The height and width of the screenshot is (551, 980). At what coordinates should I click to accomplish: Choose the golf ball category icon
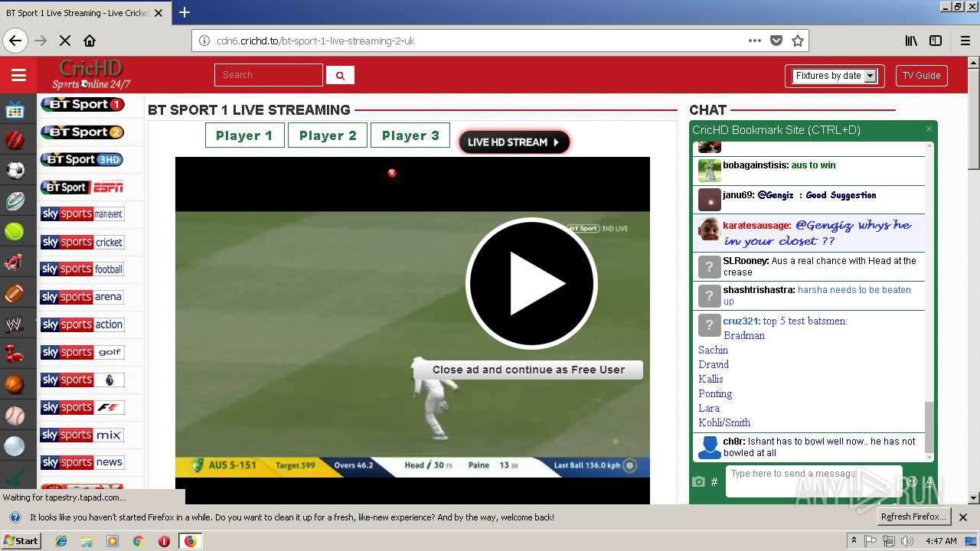[15, 446]
